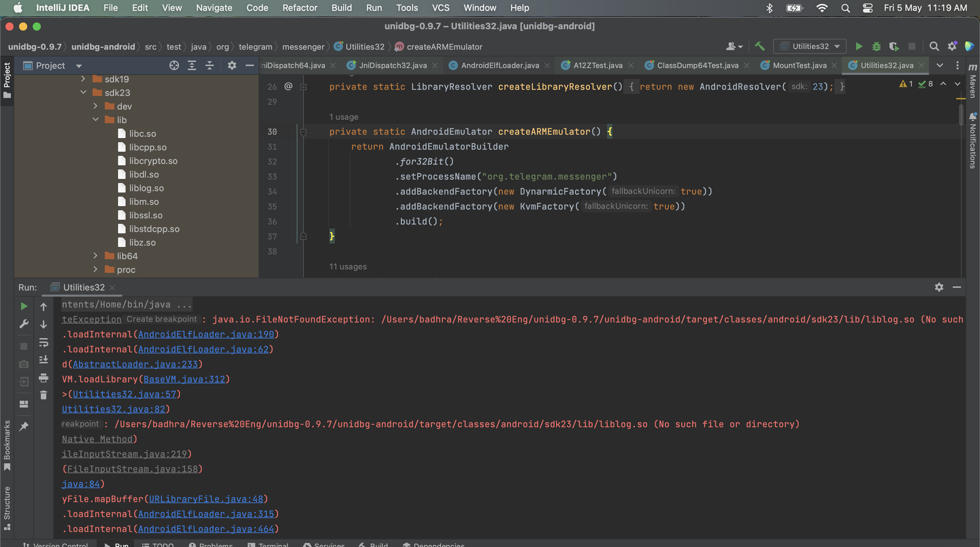Viewport: 980px width, 547px height.
Task: Start debugging with the Debug icon
Action: [x=876, y=46]
